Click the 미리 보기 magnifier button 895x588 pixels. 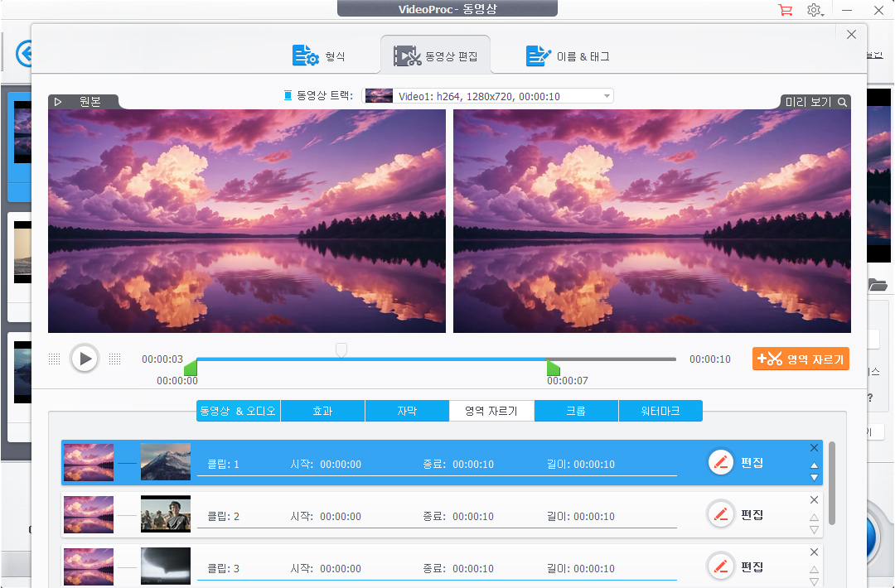(x=815, y=102)
